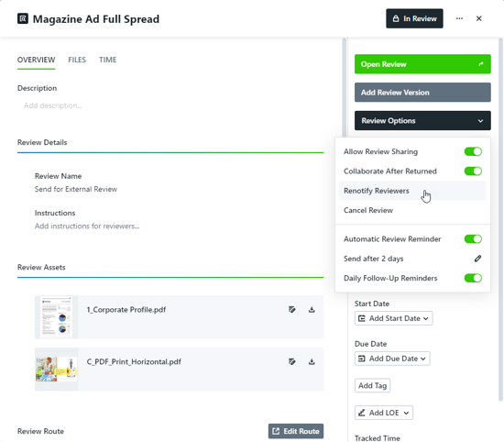This screenshot has height=442, width=504.
Task: Click the Add Tag button
Action: 372,385
